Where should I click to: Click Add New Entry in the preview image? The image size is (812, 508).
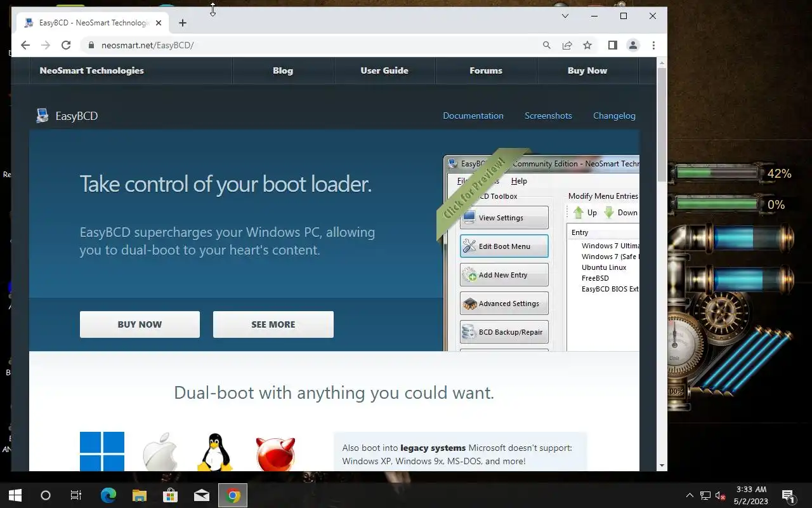[504, 275]
